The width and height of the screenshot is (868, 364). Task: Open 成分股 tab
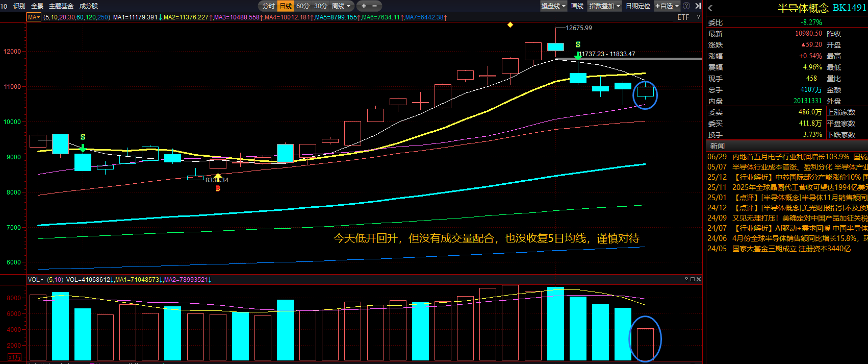tap(89, 6)
